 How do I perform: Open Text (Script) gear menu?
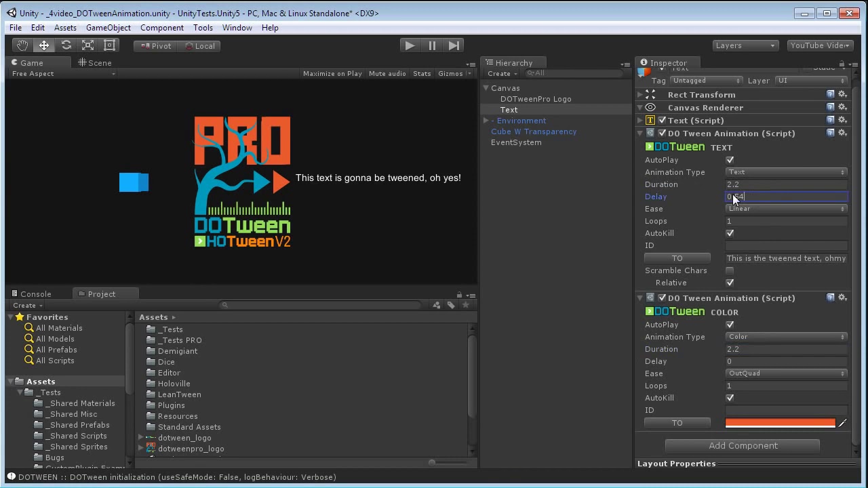coord(842,120)
